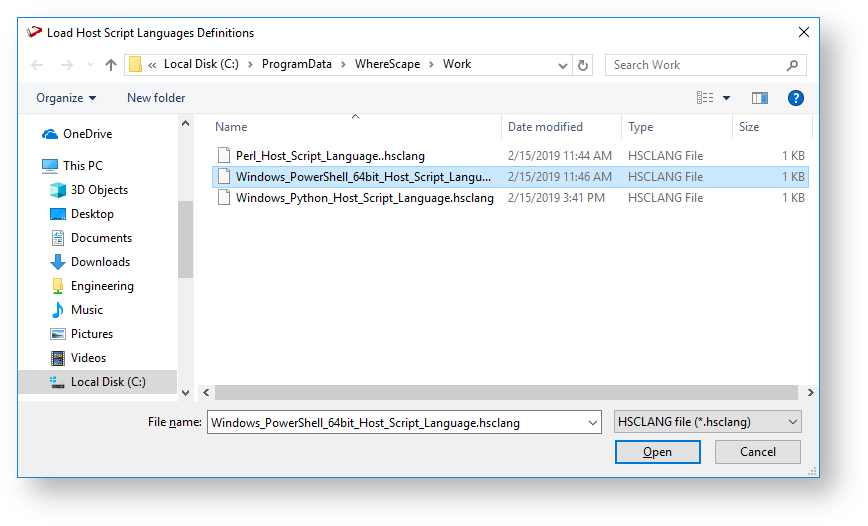Go back using the Back arrow
Viewport: 868px width, 526px height.
(37, 65)
